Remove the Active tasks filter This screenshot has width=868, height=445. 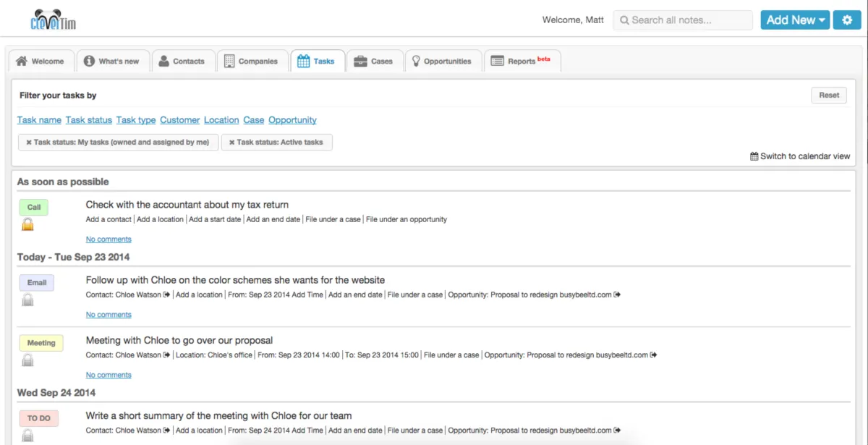click(232, 143)
